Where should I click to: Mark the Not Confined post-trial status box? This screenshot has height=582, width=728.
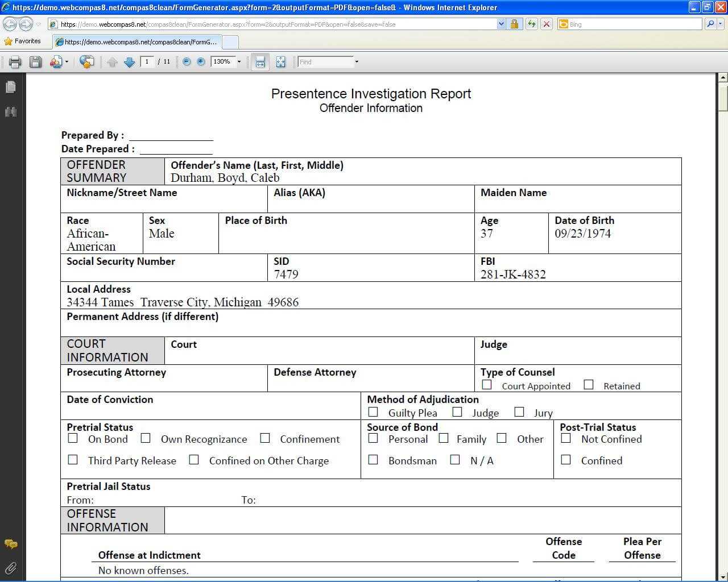tap(565, 438)
